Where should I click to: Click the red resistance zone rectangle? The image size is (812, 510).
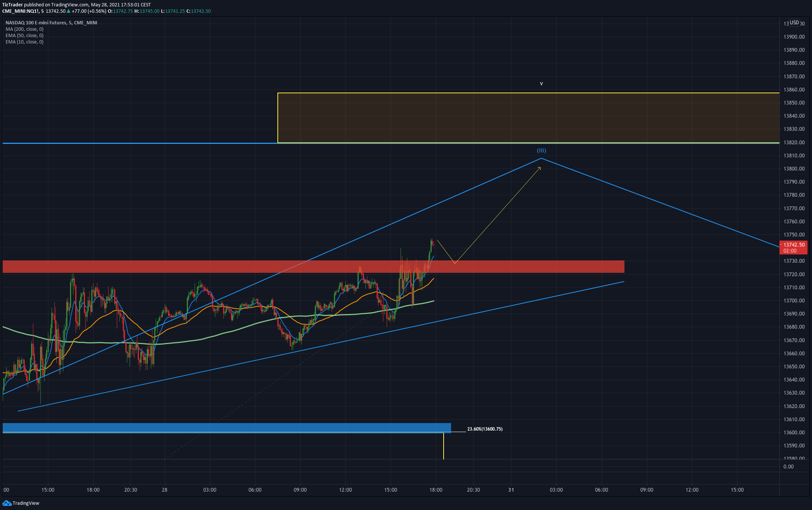pos(313,266)
